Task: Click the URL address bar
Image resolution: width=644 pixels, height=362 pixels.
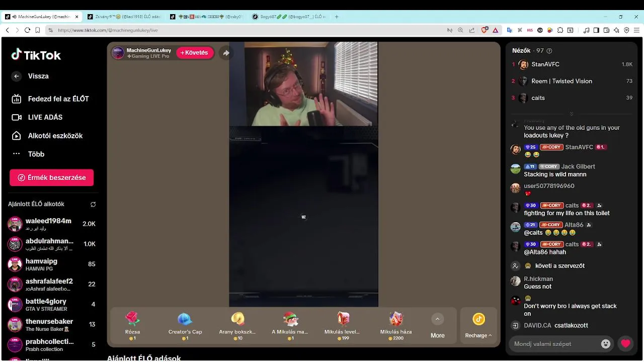Action: [x=247, y=30]
